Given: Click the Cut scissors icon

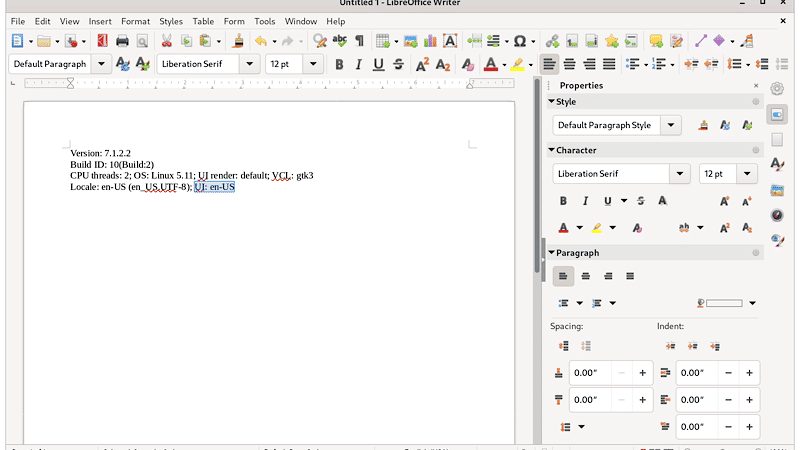Looking at the screenshot, I should 167,41.
